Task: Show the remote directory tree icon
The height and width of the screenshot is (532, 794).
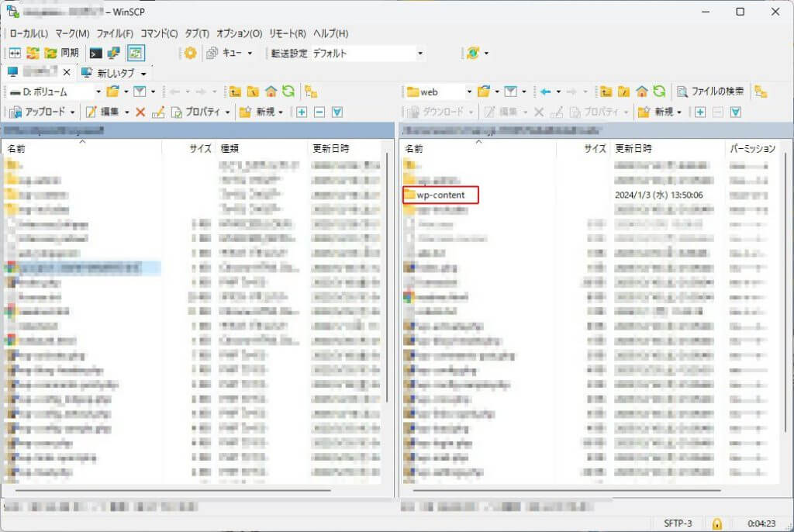Action: (761, 92)
